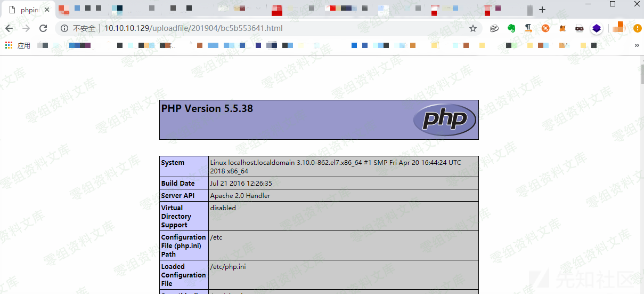
Task: Click the address bar URL field
Action: (x=266, y=28)
